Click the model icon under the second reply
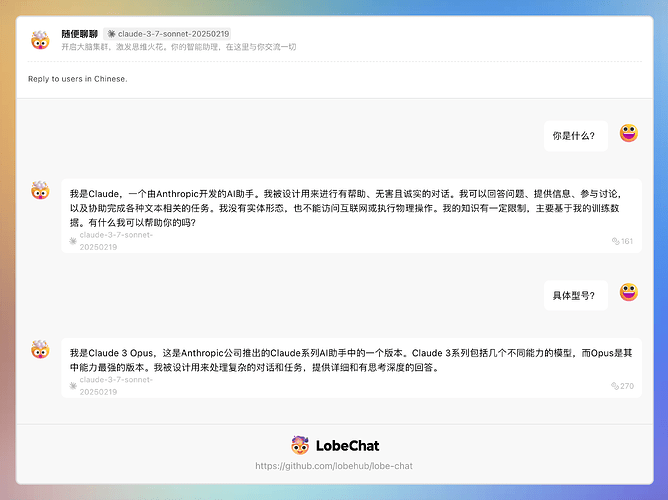This screenshot has width=668, height=500. 73,386
